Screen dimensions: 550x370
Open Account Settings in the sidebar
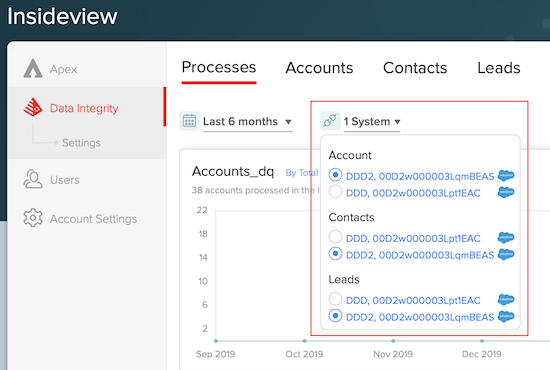tap(93, 219)
